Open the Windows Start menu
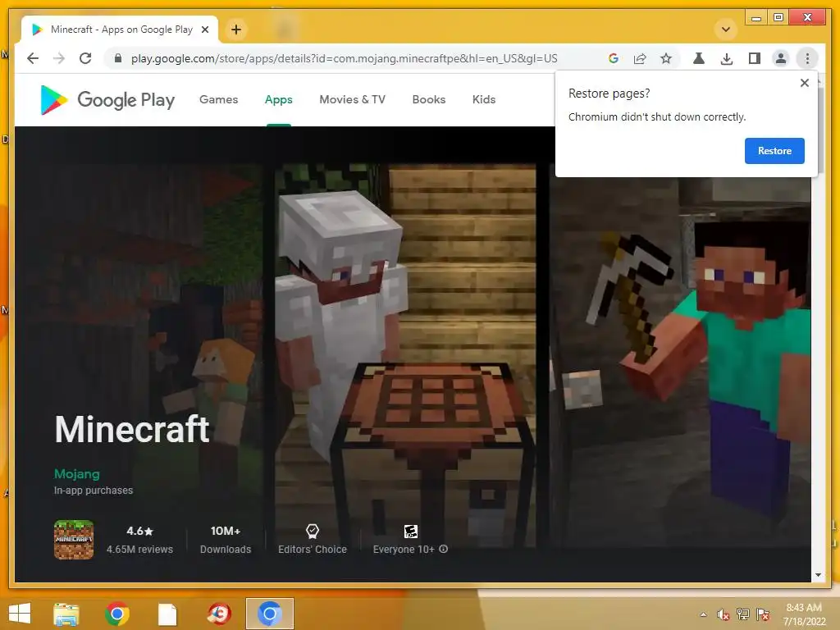 click(x=20, y=614)
